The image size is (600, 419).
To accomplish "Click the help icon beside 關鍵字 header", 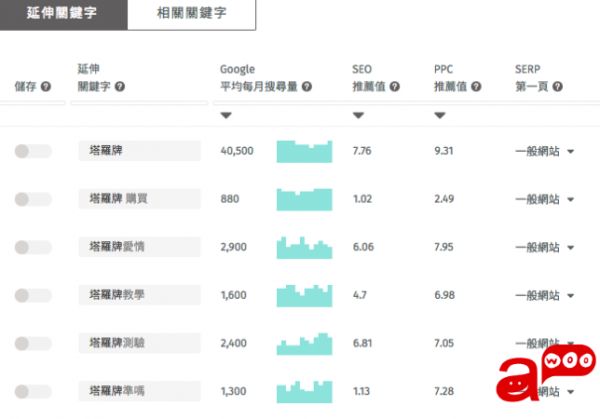I will (x=120, y=86).
